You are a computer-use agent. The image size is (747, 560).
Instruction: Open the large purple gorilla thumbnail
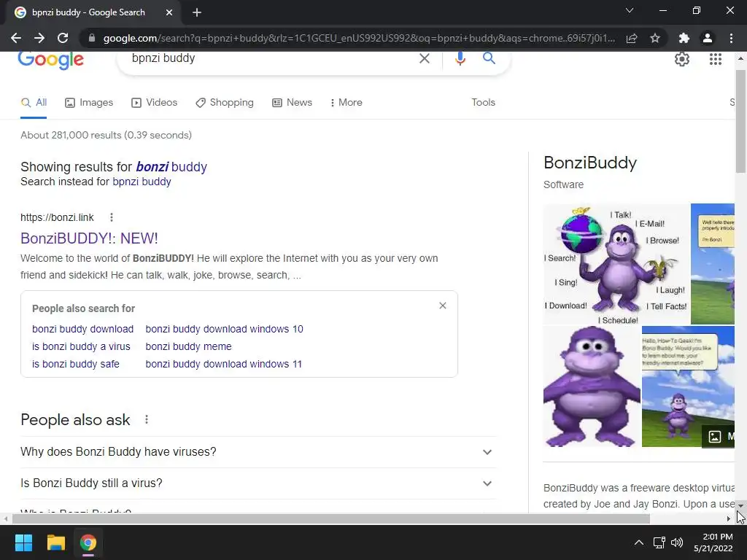[x=592, y=386]
